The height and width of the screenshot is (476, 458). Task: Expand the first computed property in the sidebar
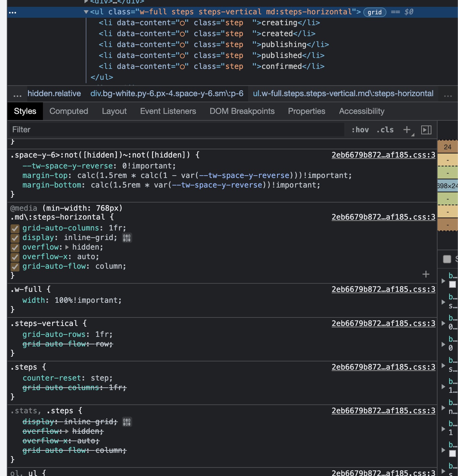pyautogui.click(x=443, y=281)
